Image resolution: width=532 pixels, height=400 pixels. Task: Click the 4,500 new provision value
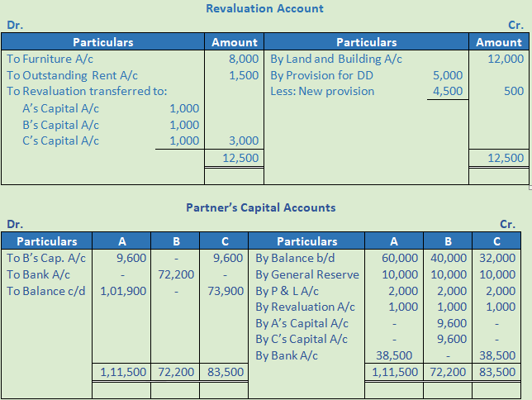coord(448,92)
